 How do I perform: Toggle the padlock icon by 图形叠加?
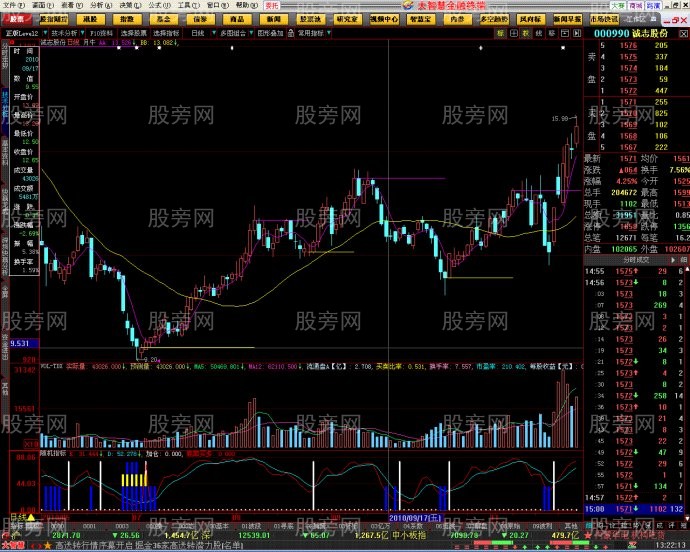point(291,33)
